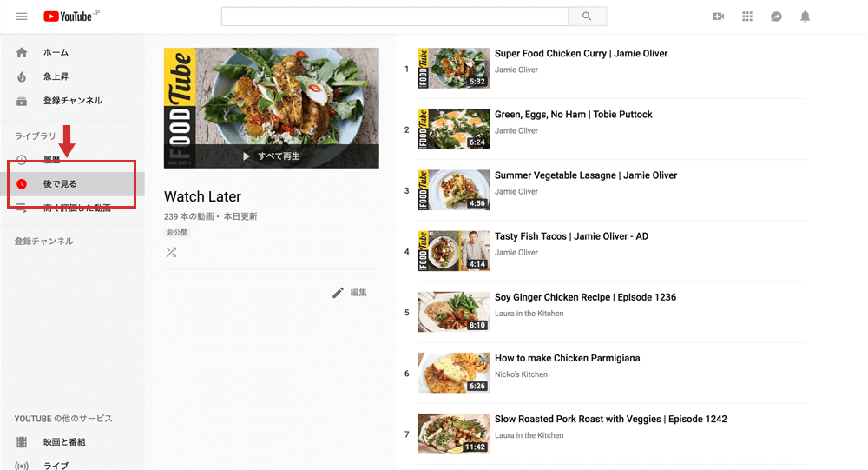The height and width of the screenshot is (470, 868).
Task: Click the 編集 edit link
Action: [x=358, y=293]
